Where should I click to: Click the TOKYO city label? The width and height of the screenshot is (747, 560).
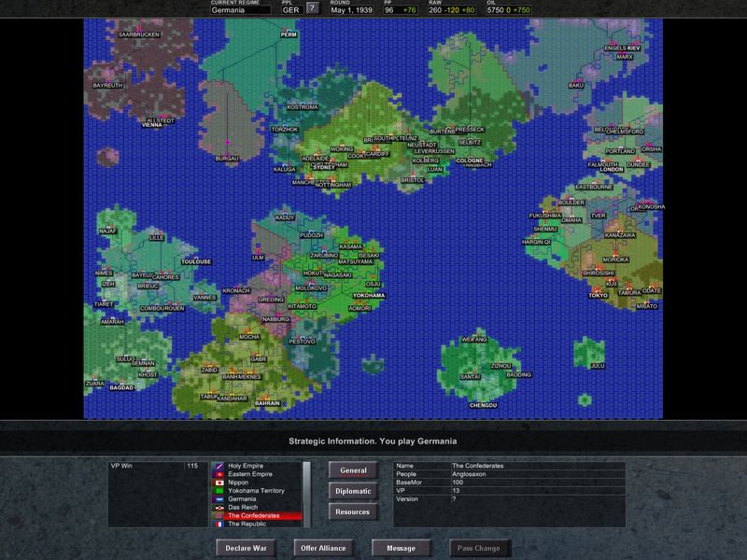click(x=599, y=296)
